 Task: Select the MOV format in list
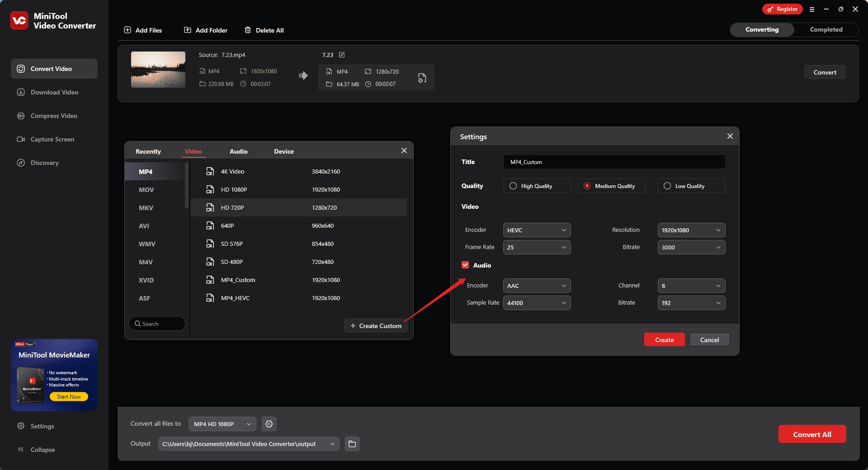(155, 190)
